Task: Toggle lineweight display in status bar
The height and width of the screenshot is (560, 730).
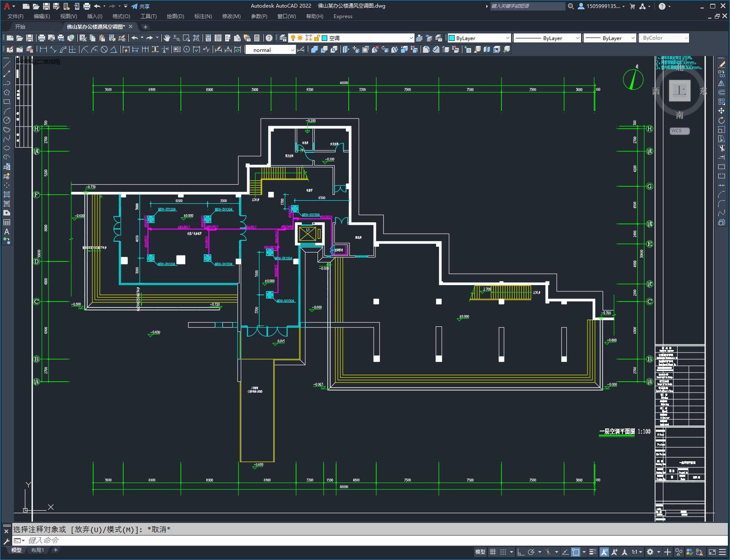Action: (x=593, y=552)
